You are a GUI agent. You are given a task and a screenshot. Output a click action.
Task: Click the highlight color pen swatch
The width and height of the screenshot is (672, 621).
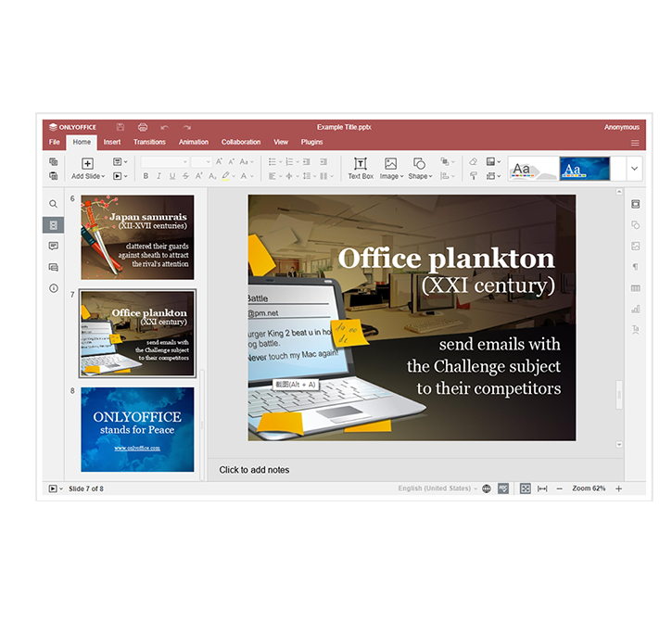[x=225, y=176]
